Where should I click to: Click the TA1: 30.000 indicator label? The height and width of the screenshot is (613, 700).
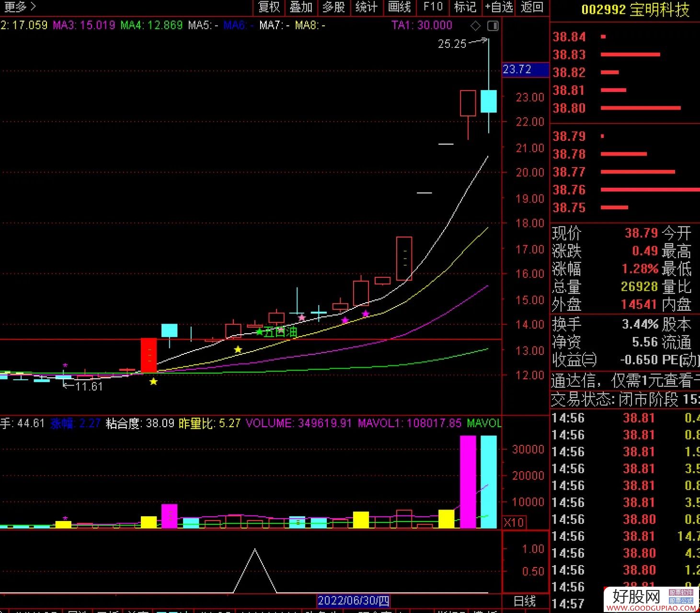(422, 25)
